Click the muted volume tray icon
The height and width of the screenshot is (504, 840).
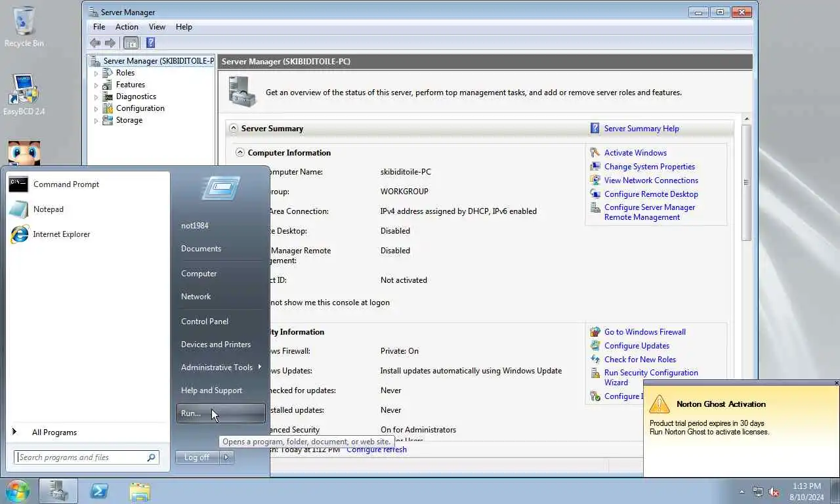[774, 492]
